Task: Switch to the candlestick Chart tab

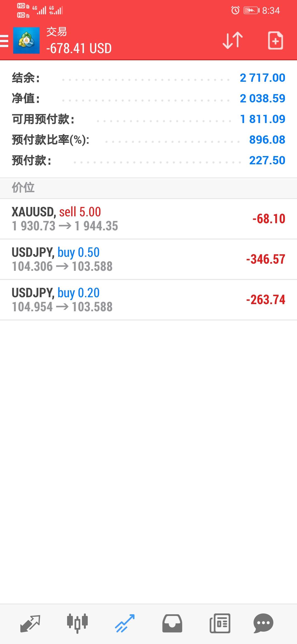Action: (x=77, y=623)
